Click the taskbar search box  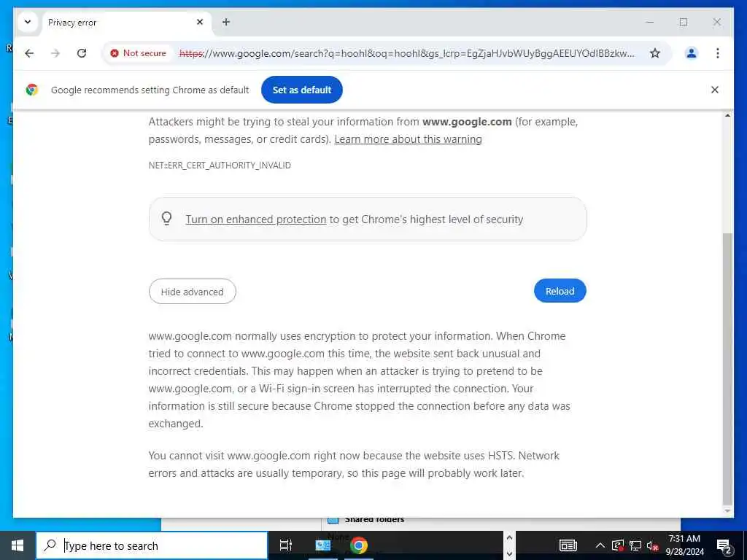[x=152, y=545]
